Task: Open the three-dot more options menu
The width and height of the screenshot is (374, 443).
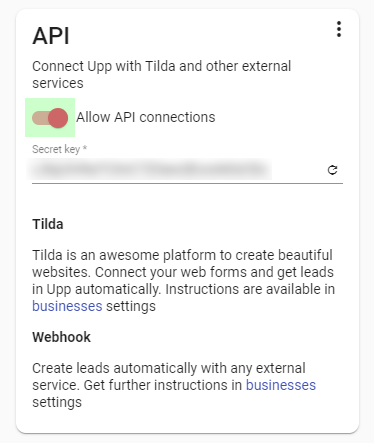Action: (x=339, y=29)
